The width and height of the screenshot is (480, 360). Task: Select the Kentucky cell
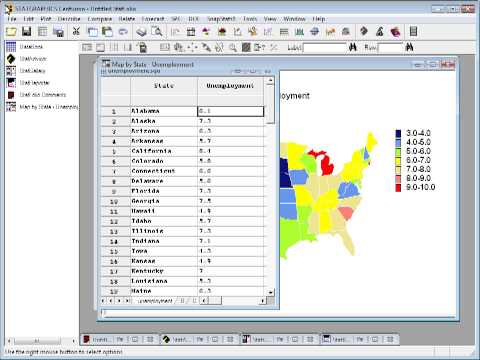164,271
